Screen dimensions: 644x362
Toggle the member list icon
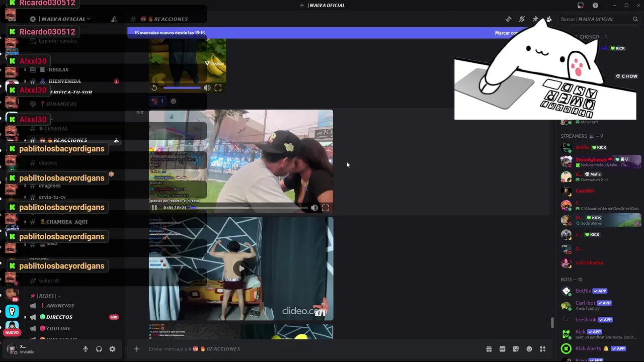[x=549, y=19]
